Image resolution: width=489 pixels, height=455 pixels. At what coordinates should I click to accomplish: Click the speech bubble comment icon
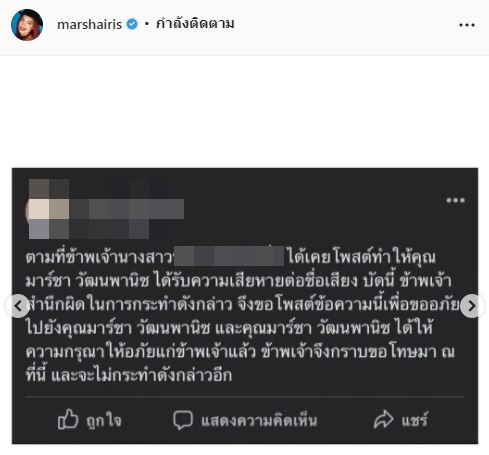click(x=183, y=420)
